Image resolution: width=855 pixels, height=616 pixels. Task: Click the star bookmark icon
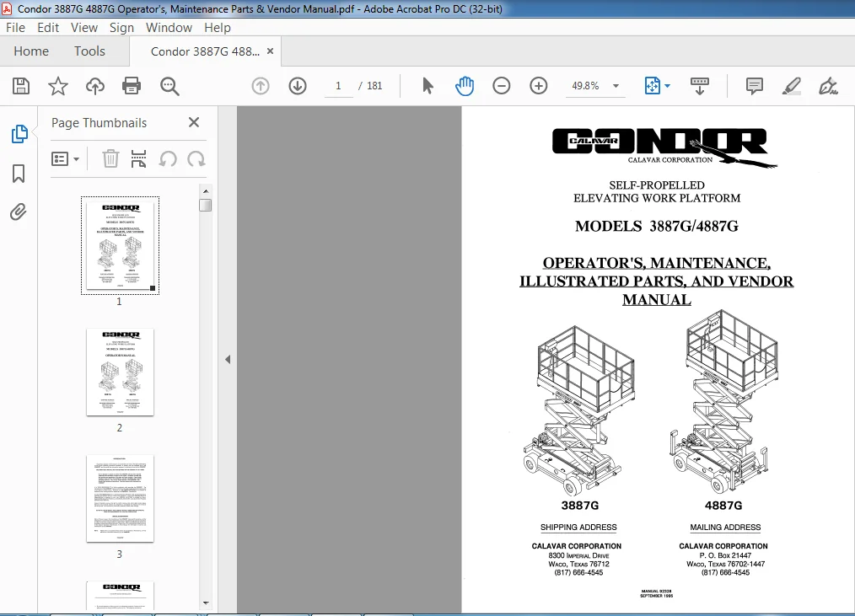click(x=58, y=86)
